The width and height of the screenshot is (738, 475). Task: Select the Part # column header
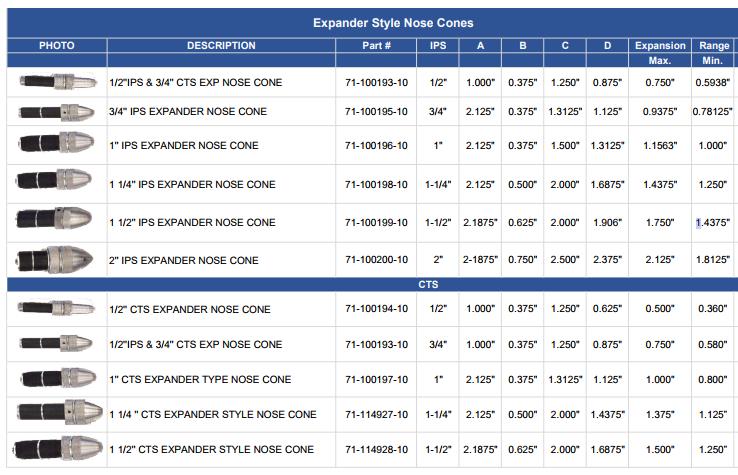[x=376, y=46]
